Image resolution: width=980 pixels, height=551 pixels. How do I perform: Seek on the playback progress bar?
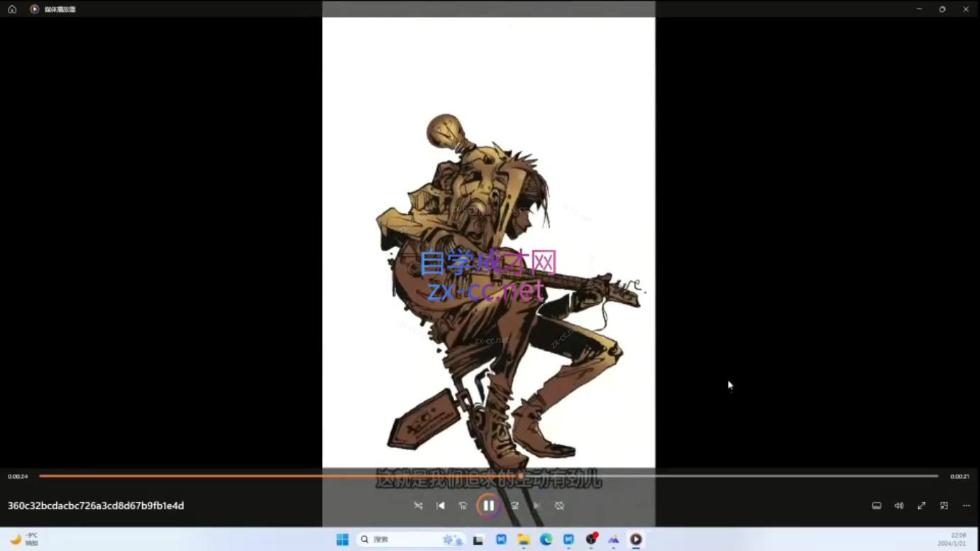pos(488,476)
